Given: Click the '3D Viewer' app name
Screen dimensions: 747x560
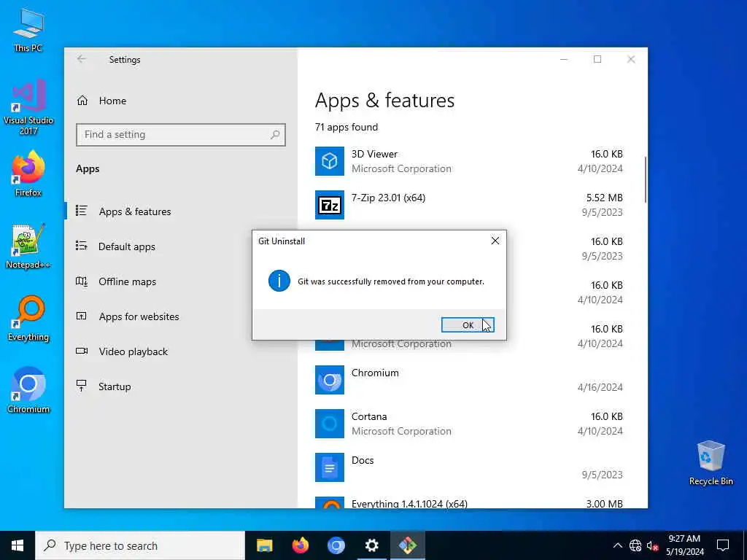Looking at the screenshot, I should click(374, 154).
